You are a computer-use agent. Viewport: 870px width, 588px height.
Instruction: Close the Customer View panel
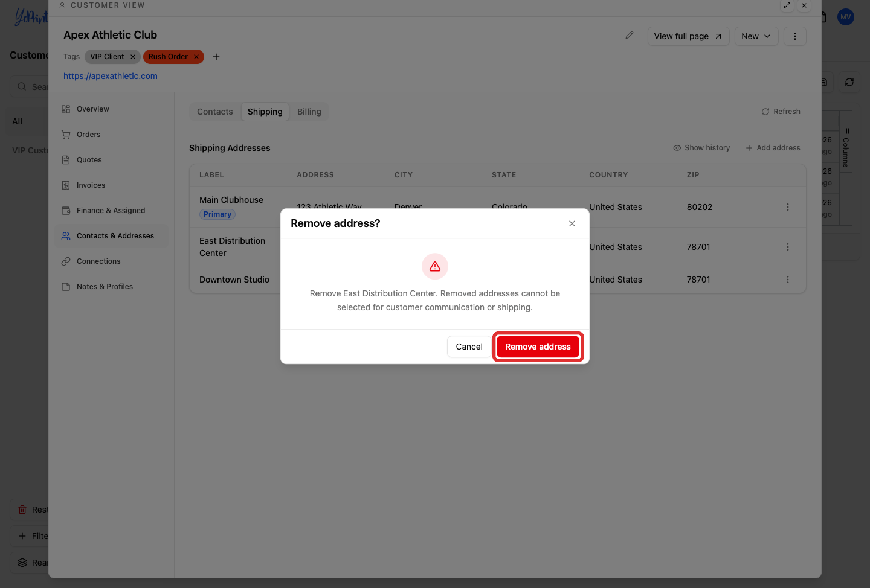tap(804, 5)
